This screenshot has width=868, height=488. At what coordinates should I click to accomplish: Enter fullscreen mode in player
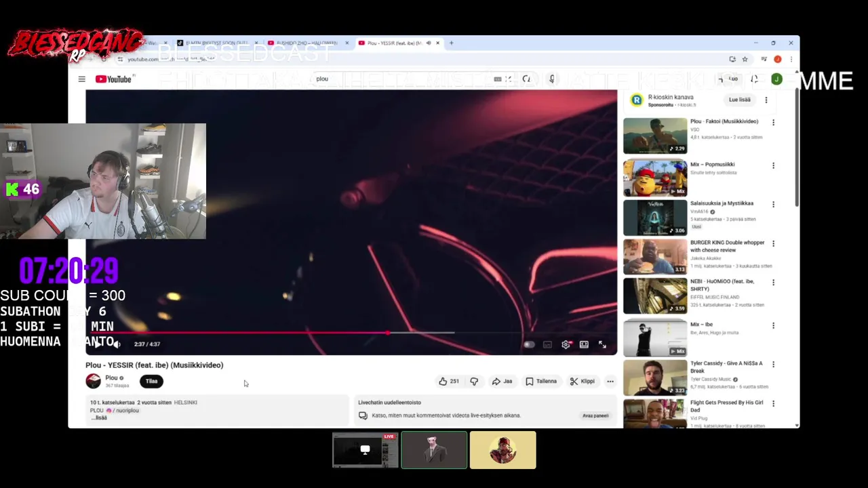coord(602,344)
